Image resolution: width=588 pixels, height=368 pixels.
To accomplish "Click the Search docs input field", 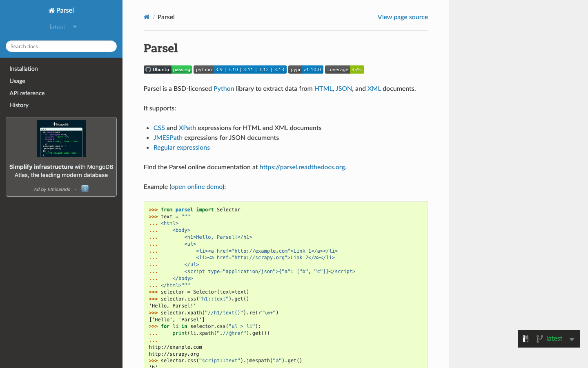I will point(61,46).
